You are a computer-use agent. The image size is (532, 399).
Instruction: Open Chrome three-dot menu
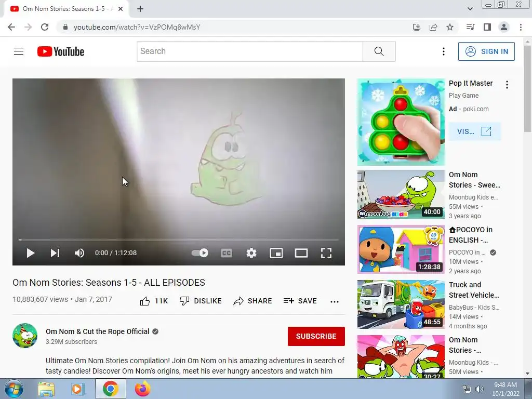[x=521, y=27]
